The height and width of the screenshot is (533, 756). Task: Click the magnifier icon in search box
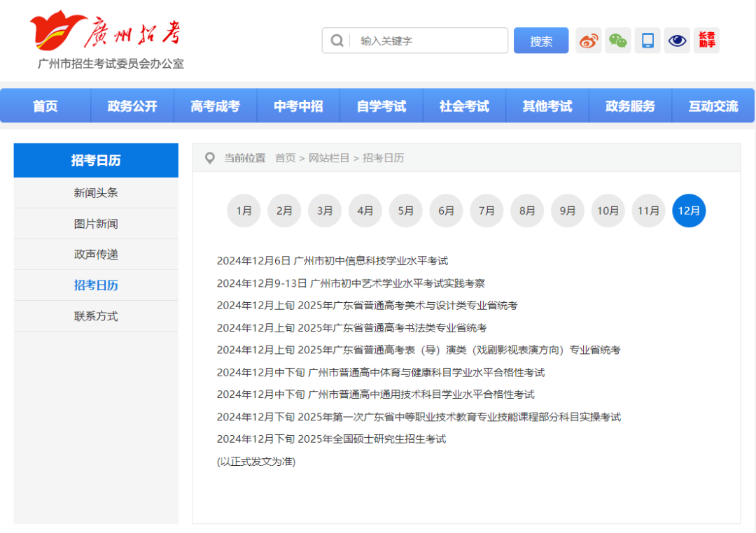337,41
